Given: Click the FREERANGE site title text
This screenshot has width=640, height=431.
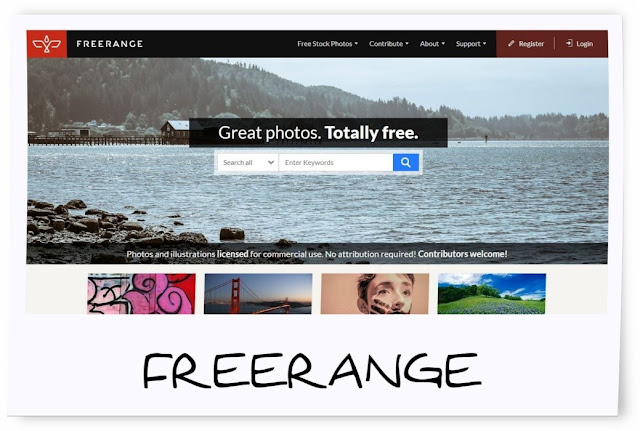Looking at the screenshot, I should point(110,44).
